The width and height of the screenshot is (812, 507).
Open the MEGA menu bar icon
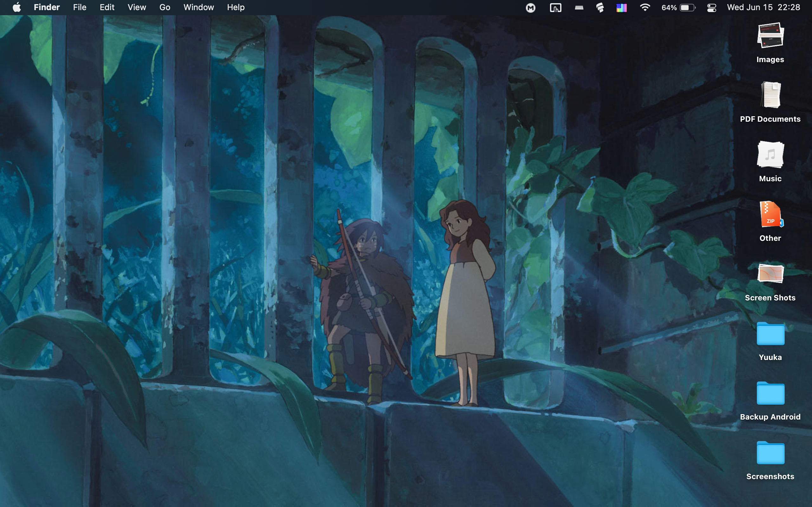pyautogui.click(x=530, y=7)
